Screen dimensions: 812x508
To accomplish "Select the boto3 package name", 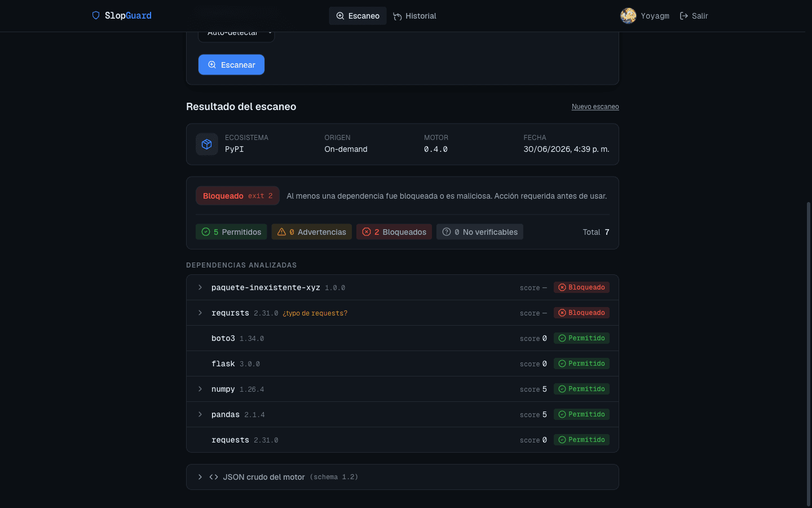I will (x=223, y=338).
